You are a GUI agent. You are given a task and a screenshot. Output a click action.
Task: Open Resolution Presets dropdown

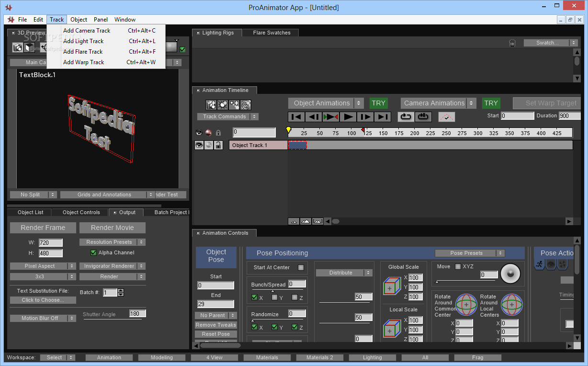tap(113, 242)
